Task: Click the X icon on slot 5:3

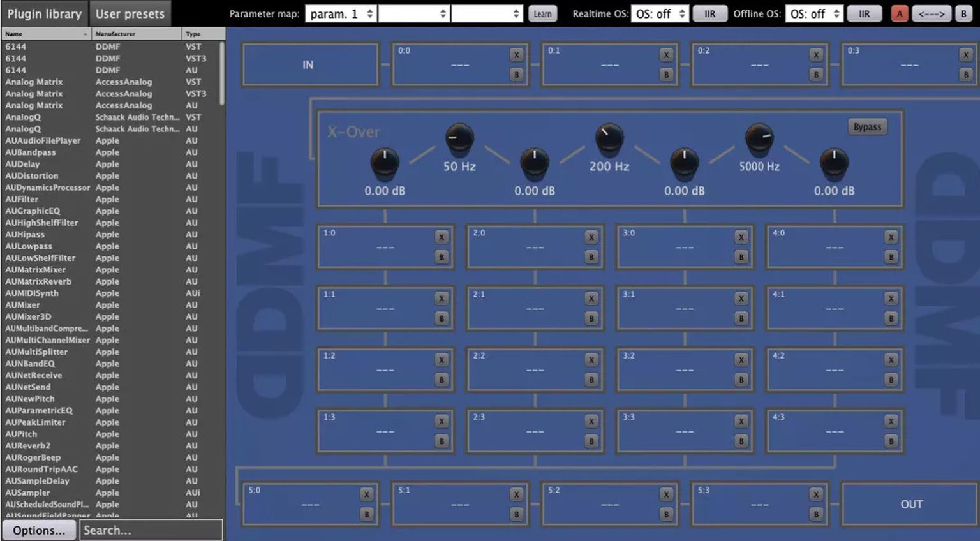Action: (x=815, y=494)
